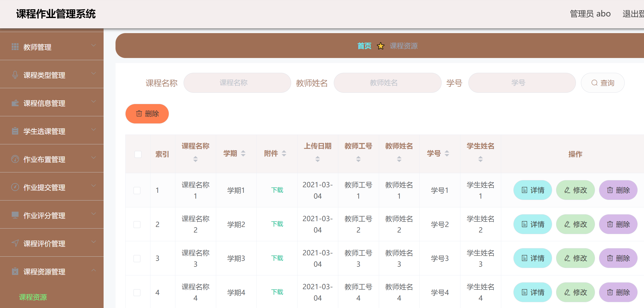Click the trash icon on row 2 删除 button
This screenshot has width=644, height=308.
click(610, 224)
